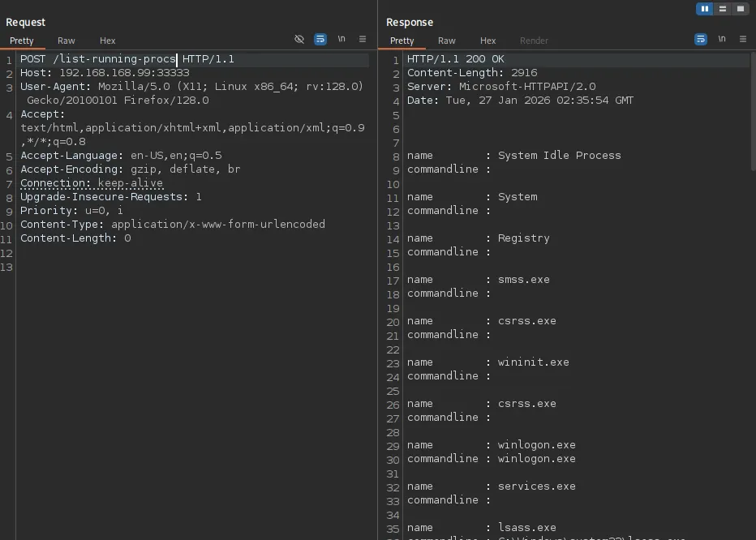This screenshot has height=540, width=756.
Task: Switch to Request Hex tab
Action: [x=108, y=41]
